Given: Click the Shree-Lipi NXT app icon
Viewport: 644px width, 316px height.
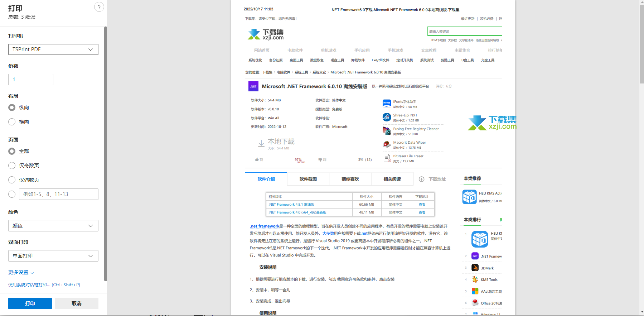Looking at the screenshot, I should coord(387,118).
